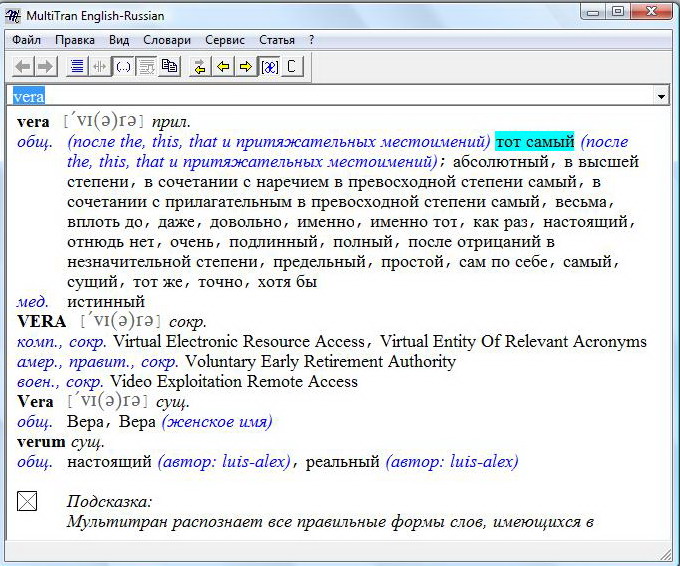This screenshot has height=566, width=680.
Task: Click Voluntary Early Retirement Authority
Action: click(x=320, y=361)
